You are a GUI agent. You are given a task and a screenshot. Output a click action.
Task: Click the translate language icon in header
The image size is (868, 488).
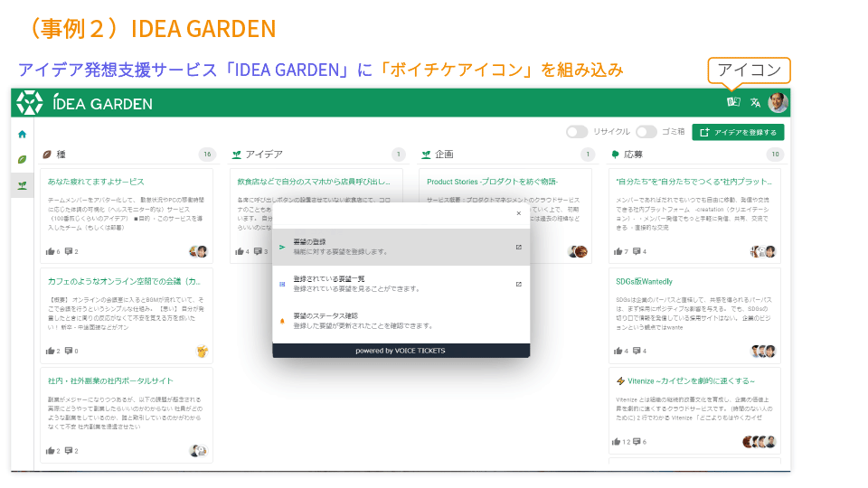pos(756,102)
